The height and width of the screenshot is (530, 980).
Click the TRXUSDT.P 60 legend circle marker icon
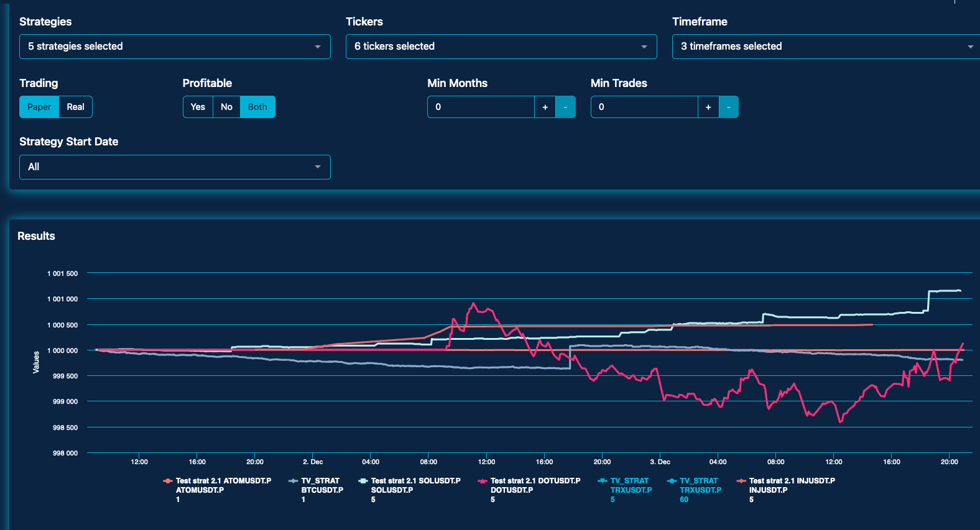pos(672,481)
